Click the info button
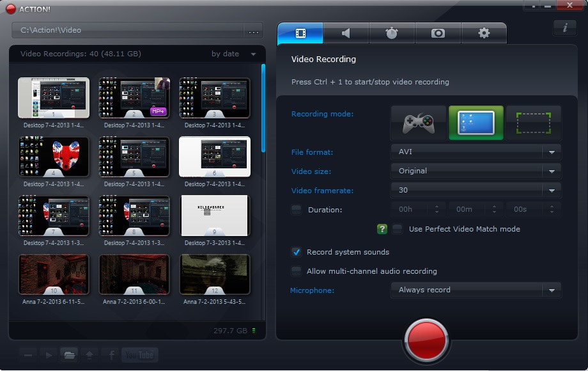This screenshot has height=371, width=588. click(565, 28)
